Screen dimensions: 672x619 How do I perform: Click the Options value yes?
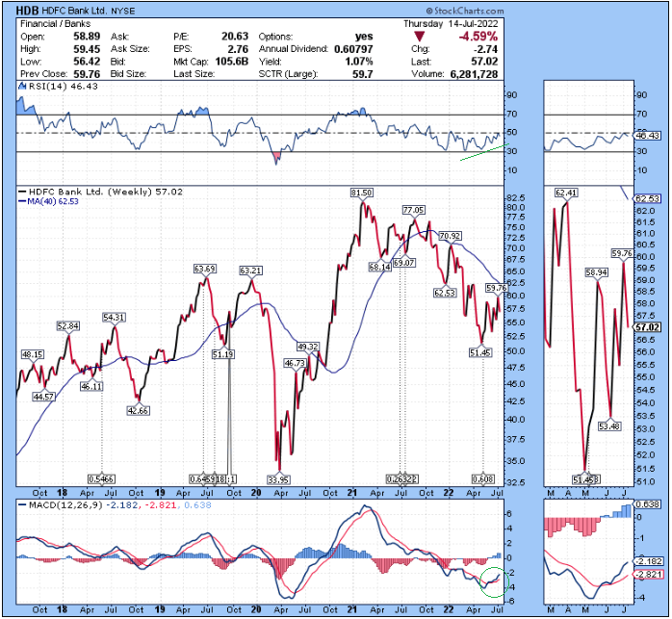(364, 37)
